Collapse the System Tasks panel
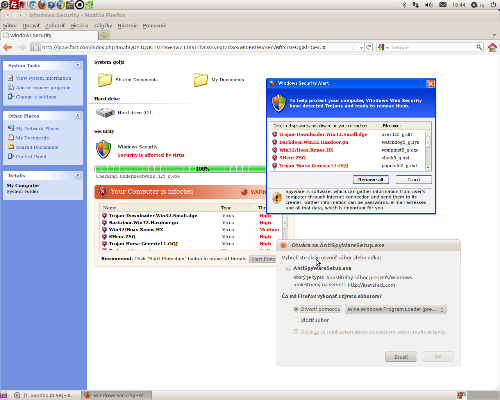500x400 pixels. (x=78, y=65)
